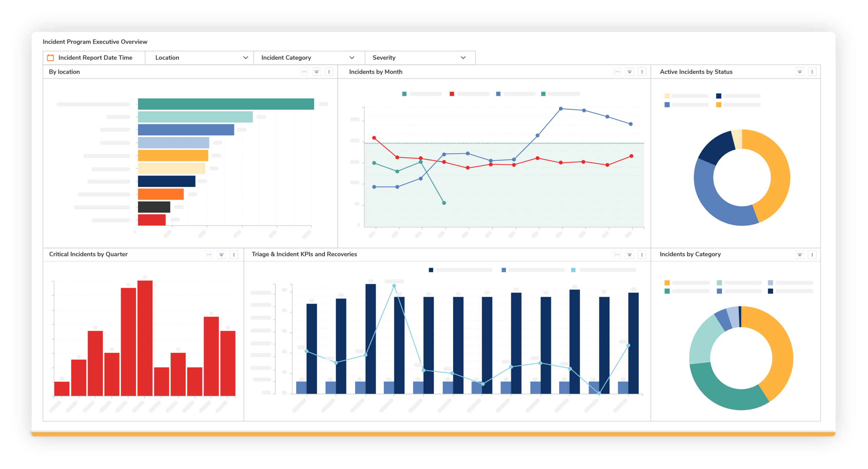
Task: Open the Severity dropdown
Action: 463,58
